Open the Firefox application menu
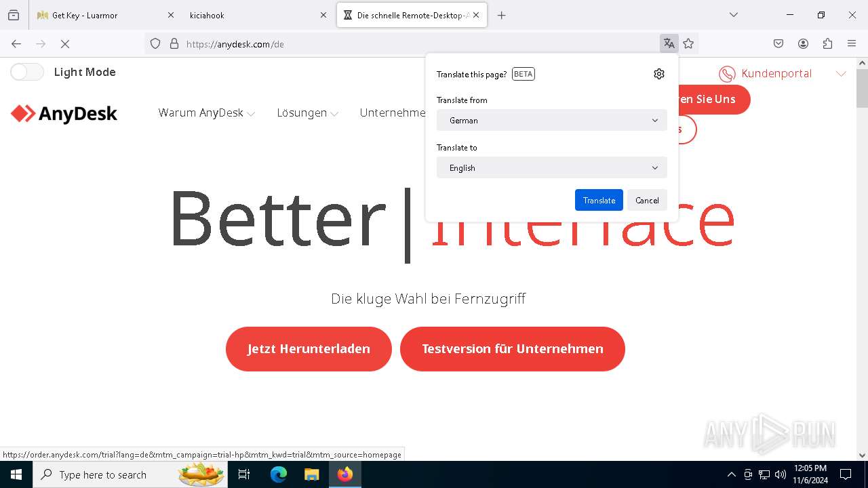The height and width of the screenshot is (488, 868). [852, 43]
